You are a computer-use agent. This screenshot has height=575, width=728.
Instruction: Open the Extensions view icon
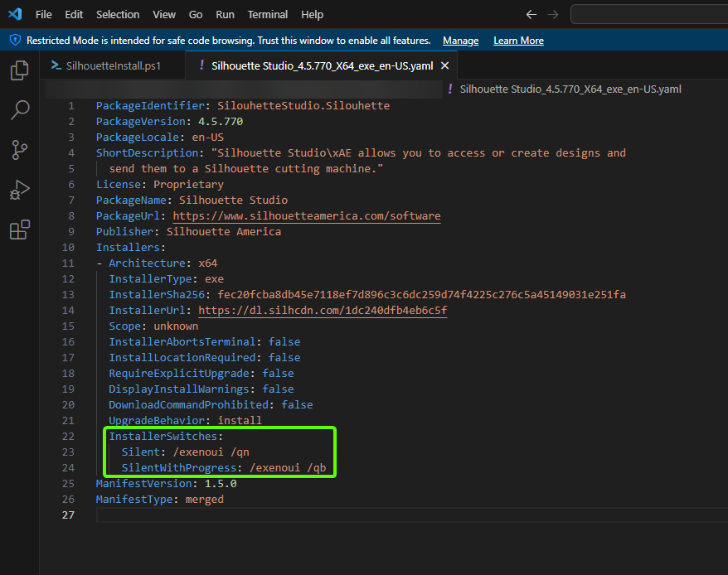19,230
